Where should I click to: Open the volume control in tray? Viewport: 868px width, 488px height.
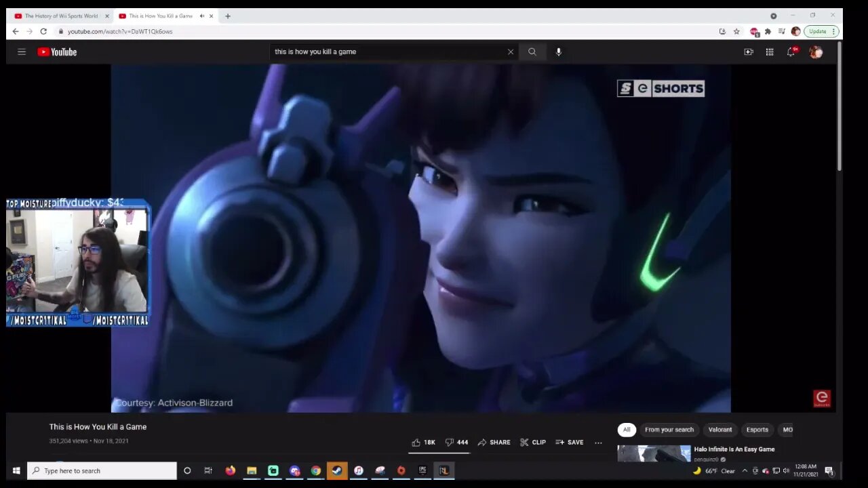click(787, 470)
